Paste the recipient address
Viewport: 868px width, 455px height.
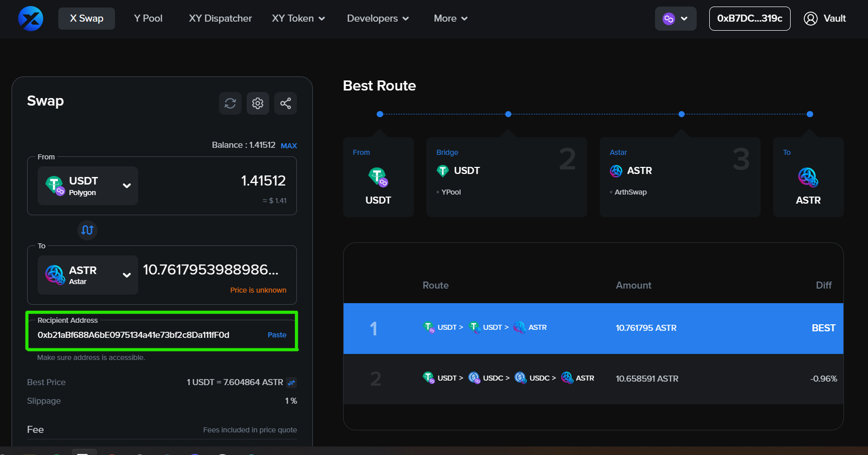pos(277,335)
